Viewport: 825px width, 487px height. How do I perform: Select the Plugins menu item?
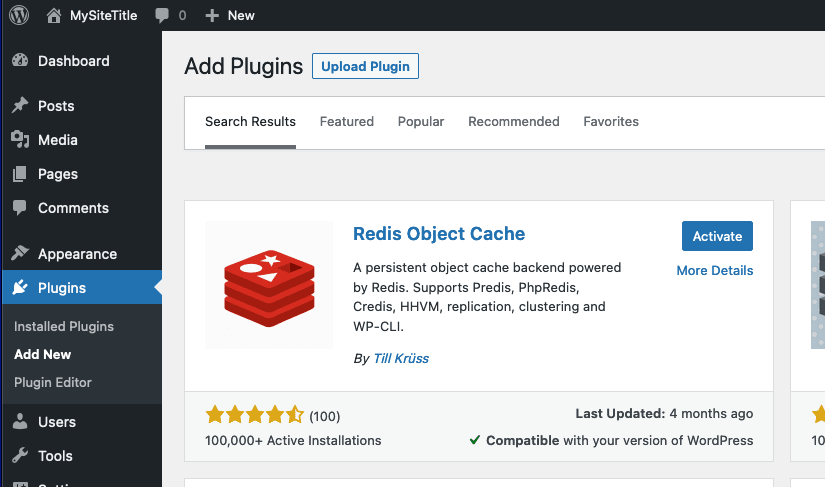click(81, 287)
